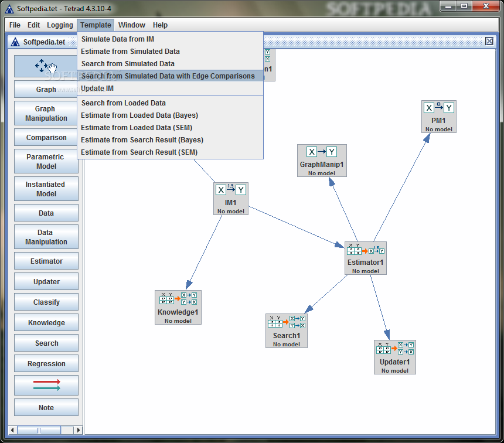Minimize the Tetrad window
The width and height of the screenshot is (504, 443).
pos(448,6)
